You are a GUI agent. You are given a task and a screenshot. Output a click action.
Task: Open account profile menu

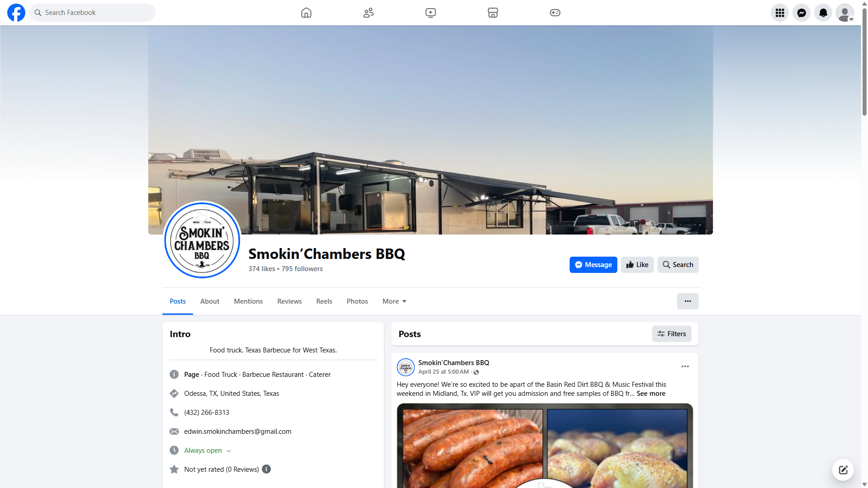click(844, 13)
